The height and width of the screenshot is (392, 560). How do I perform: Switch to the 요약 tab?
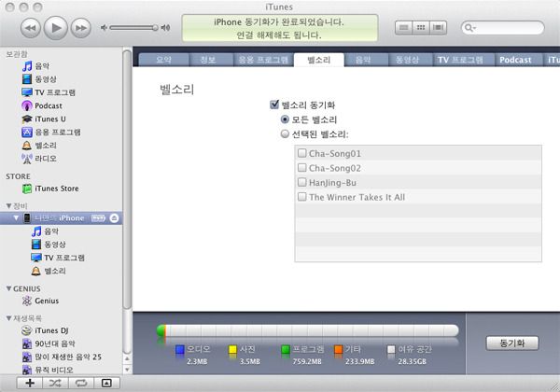(x=164, y=60)
